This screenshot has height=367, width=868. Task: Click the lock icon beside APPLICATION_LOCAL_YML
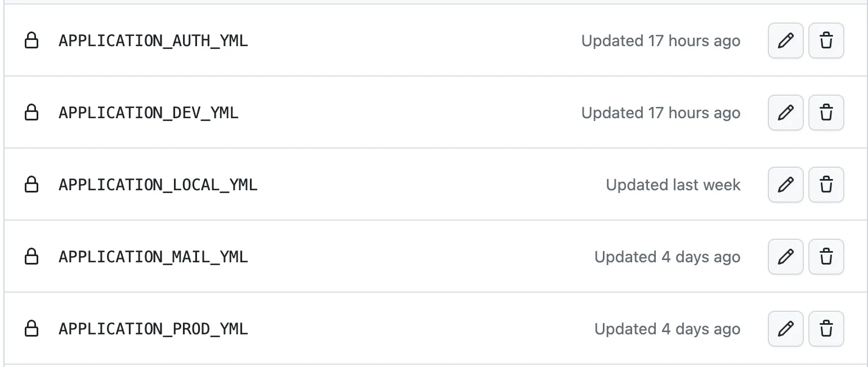pos(32,185)
